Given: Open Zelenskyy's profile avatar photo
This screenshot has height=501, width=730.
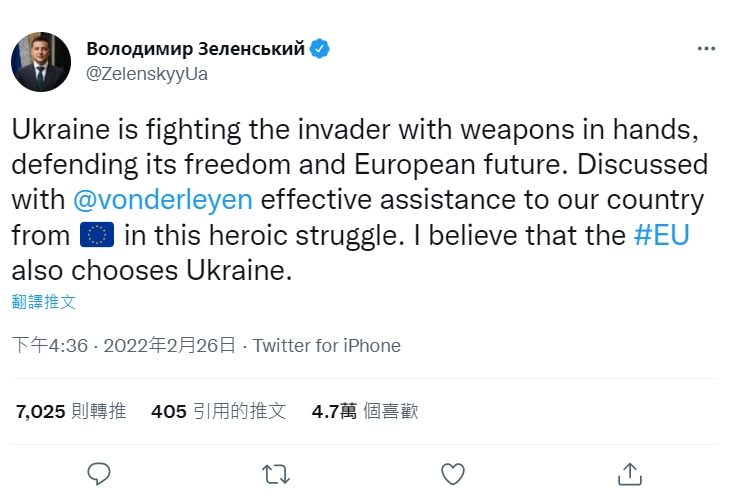Looking at the screenshot, I should coord(41,62).
